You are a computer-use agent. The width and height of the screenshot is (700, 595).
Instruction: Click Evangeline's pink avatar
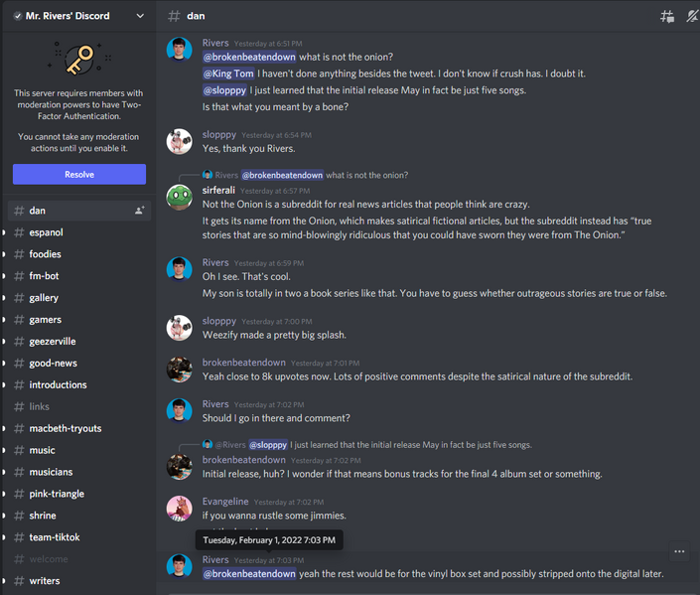pos(180,509)
